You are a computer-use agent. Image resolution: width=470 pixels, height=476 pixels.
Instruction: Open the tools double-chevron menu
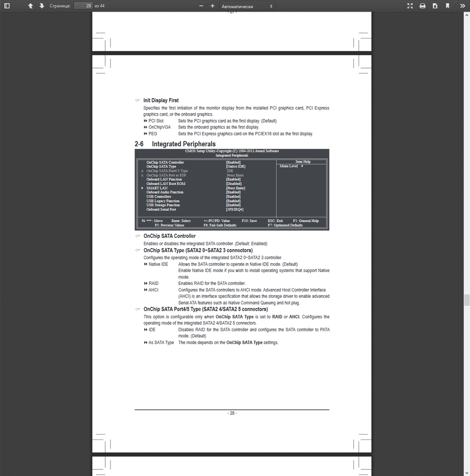[462, 6]
